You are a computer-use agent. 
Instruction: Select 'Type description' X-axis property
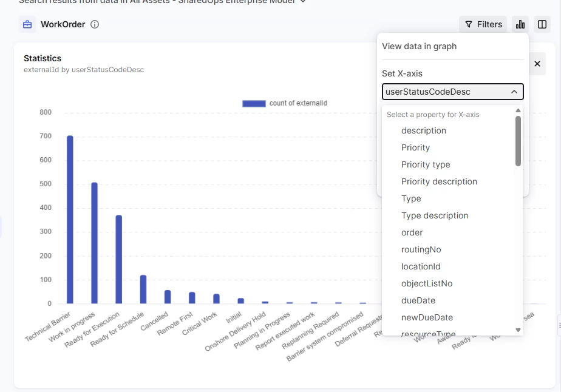pos(435,215)
